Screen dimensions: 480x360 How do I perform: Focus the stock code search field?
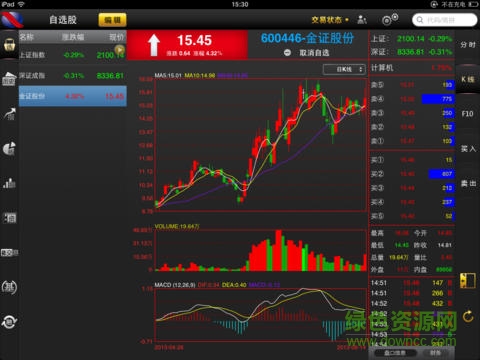(x=445, y=20)
